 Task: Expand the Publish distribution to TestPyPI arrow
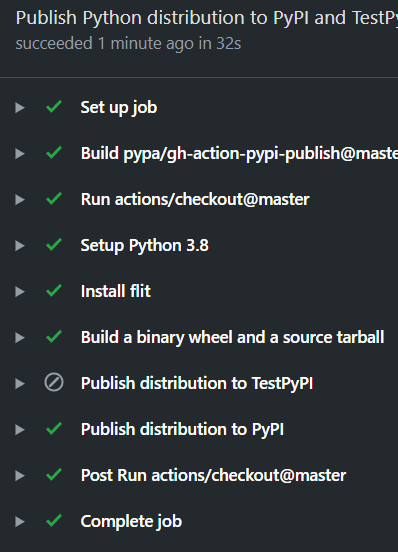coord(20,383)
